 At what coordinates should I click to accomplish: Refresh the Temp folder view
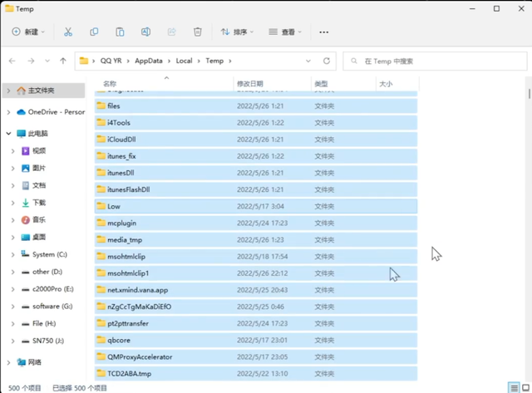(328, 61)
